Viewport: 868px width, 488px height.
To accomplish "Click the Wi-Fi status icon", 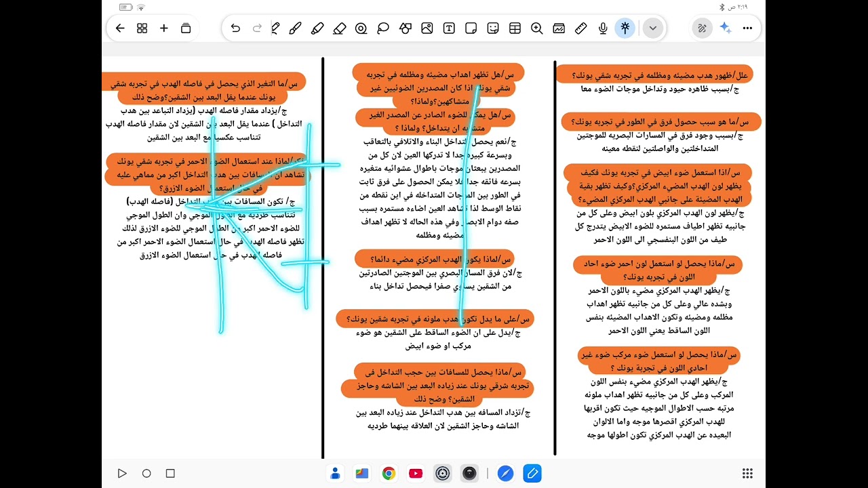I will [140, 7].
